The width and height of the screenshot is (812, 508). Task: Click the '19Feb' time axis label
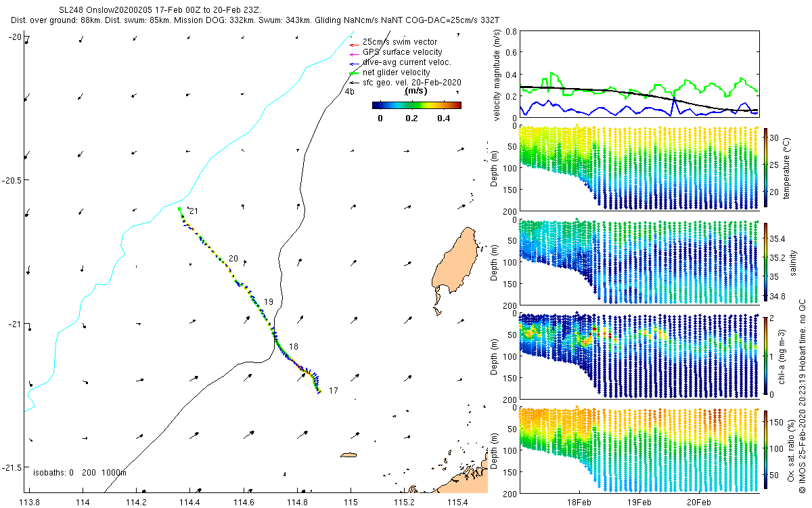click(x=639, y=502)
